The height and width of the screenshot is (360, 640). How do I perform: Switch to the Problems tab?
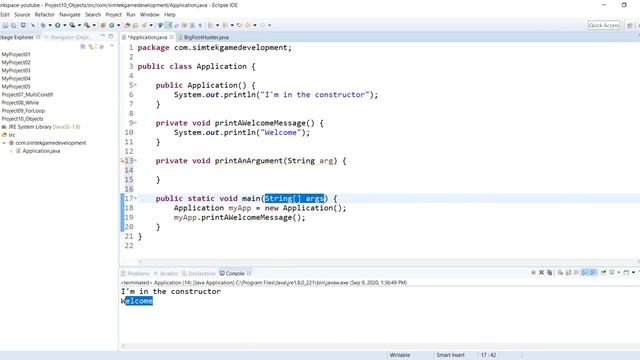pyautogui.click(x=135, y=273)
